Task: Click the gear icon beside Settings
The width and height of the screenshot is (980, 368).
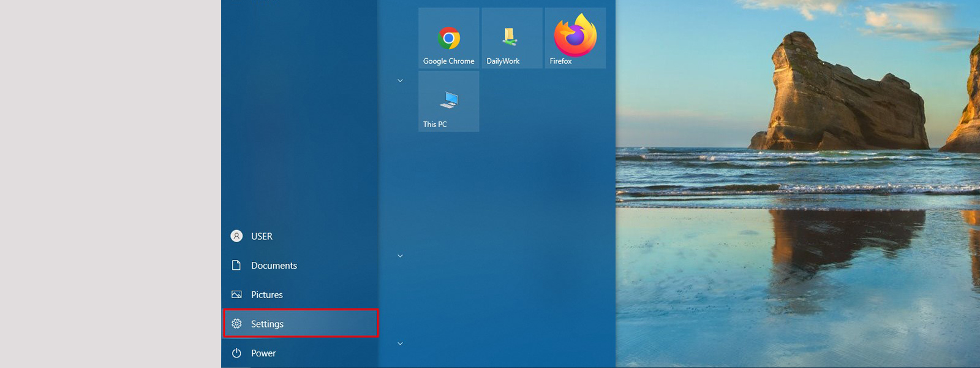Action: (x=236, y=324)
